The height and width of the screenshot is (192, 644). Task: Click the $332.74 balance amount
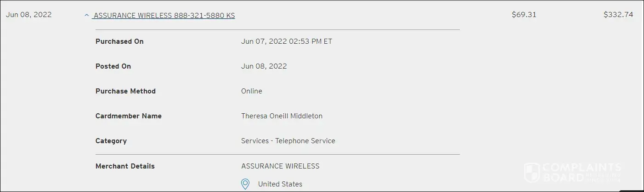(618, 15)
